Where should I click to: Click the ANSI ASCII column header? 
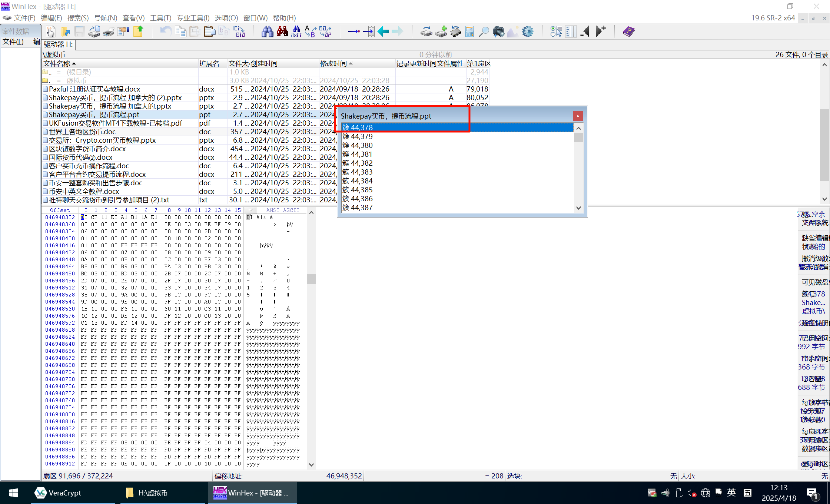click(283, 210)
